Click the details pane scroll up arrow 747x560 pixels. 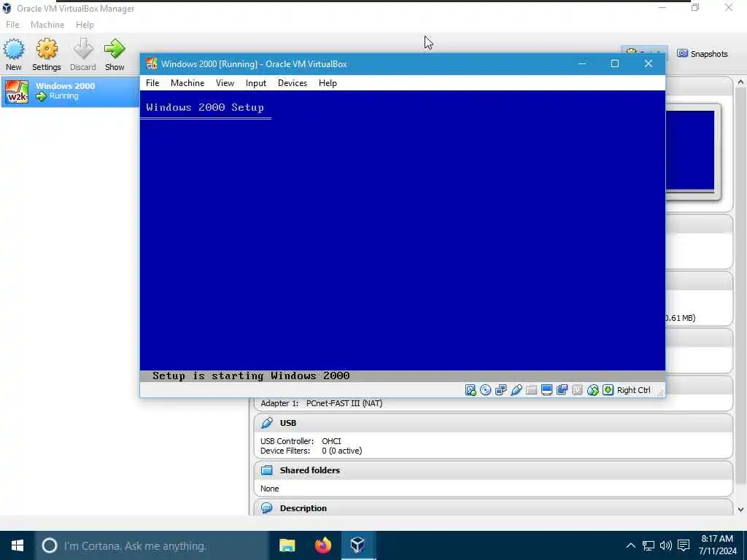pos(740,82)
